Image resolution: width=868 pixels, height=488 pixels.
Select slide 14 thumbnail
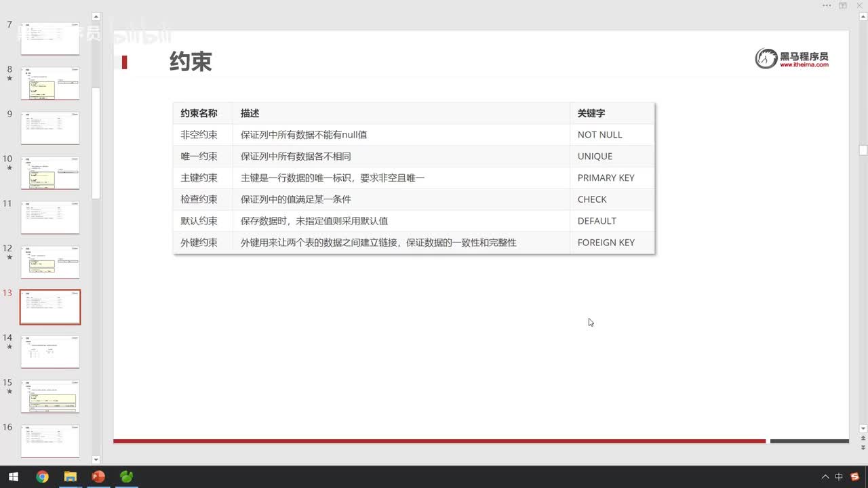(50, 352)
